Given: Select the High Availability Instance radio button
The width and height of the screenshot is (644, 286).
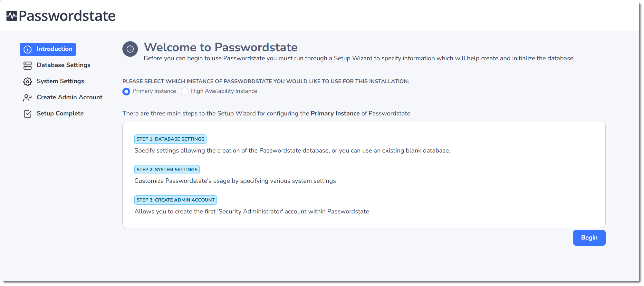Looking at the screenshot, I should pos(185,92).
